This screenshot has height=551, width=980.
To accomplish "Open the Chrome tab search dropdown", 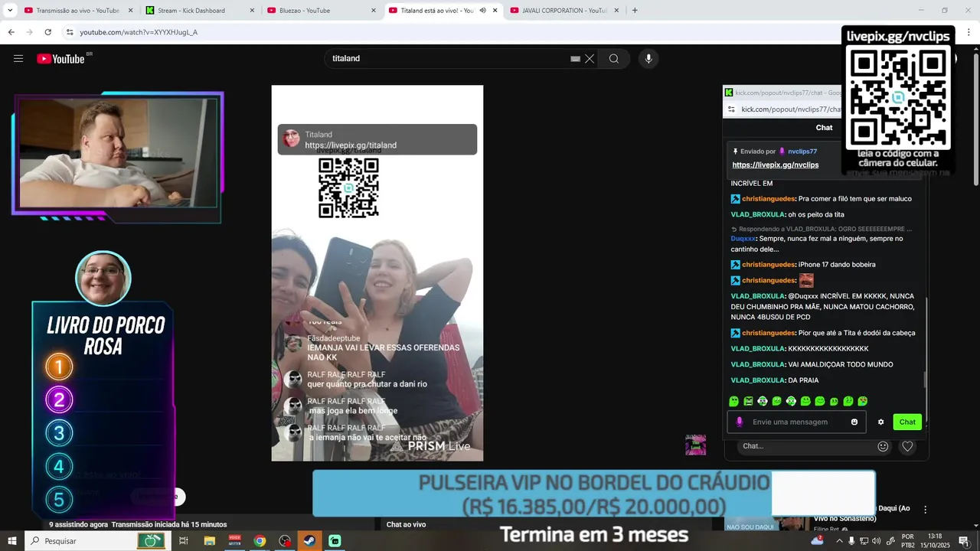I will [10, 11].
